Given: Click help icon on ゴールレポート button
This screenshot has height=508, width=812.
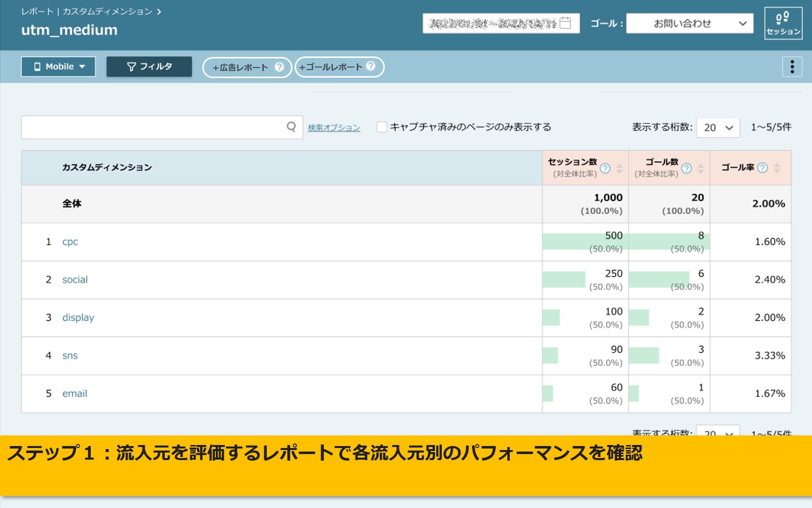Looking at the screenshot, I should [x=371, y=66].
